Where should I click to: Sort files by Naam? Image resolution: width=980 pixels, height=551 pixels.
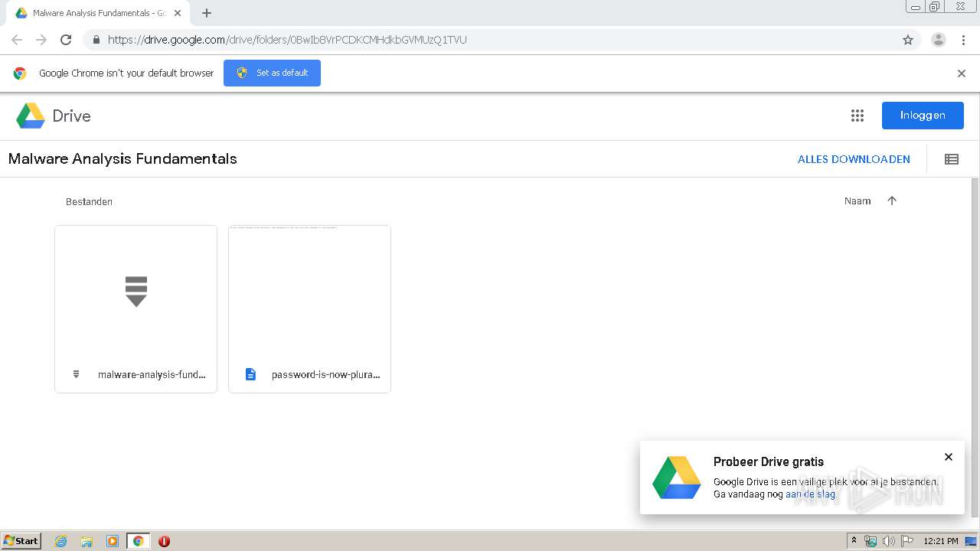point(857,201)
